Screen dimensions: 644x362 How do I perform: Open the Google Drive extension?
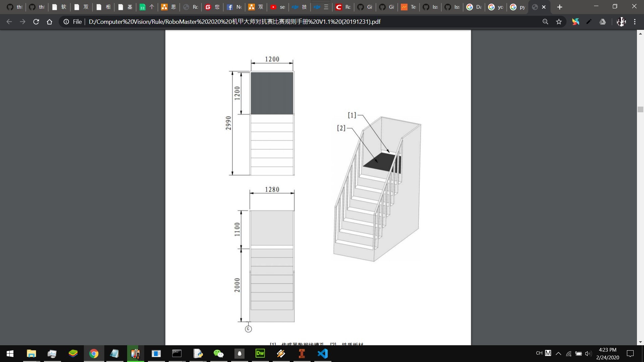click(x=603, y=22)
